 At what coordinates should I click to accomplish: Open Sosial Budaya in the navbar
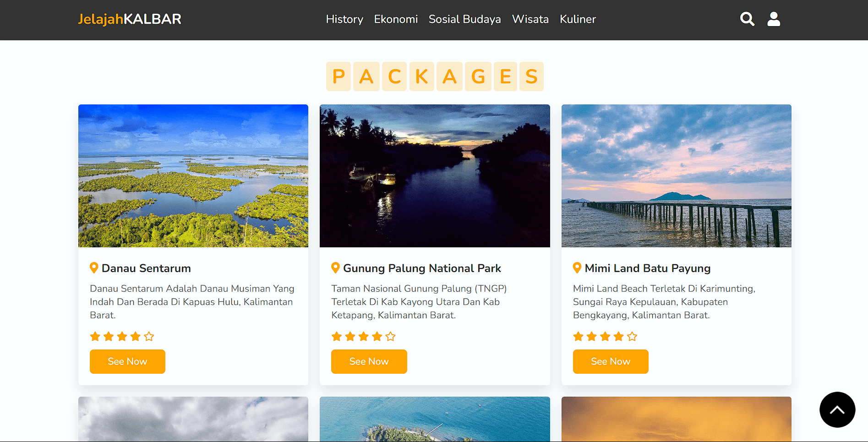coord(464,19)
